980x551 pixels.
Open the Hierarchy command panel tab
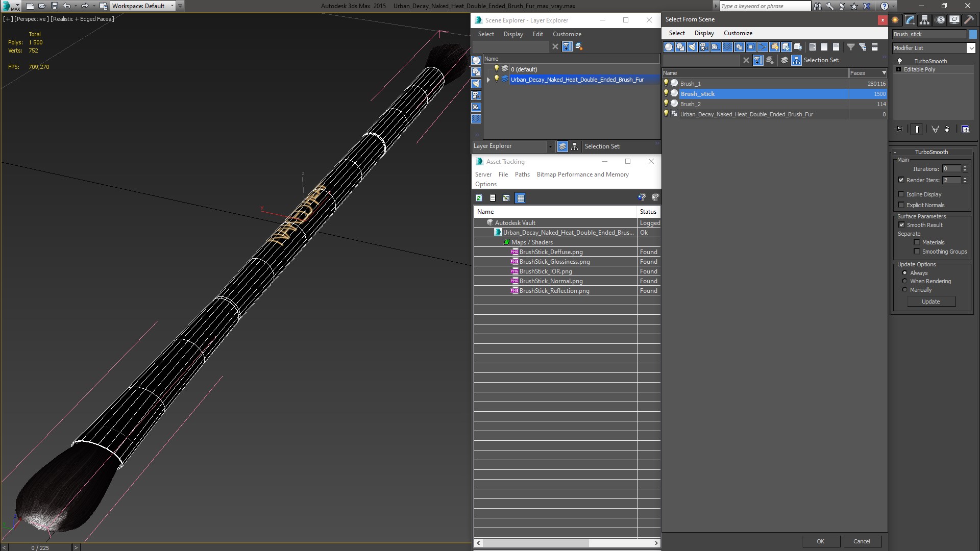(x=925, y=20)
